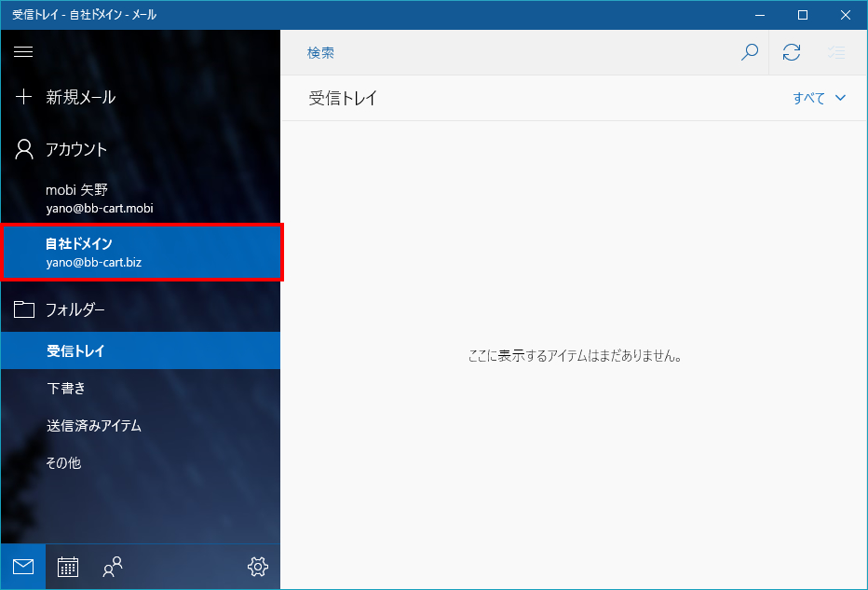Click the Accounts person icon
The width and height of the screenshot is (868, 590).
pyautogui.click(x=23, y=148)
